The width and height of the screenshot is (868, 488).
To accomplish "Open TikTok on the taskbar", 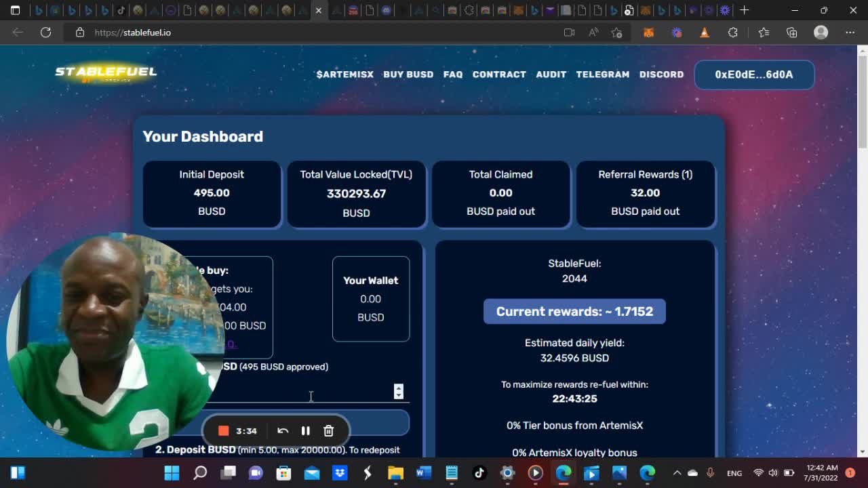I will click(479, 472).
